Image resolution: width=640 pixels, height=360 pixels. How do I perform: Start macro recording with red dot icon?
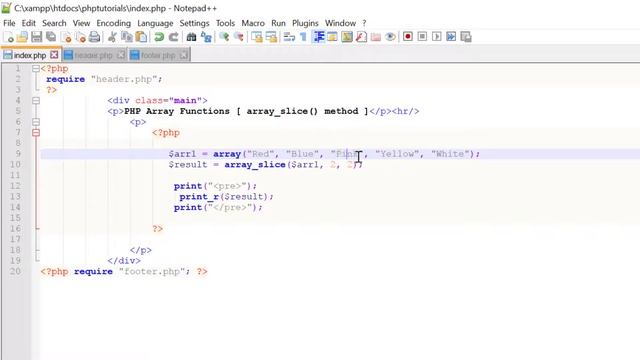407,37
